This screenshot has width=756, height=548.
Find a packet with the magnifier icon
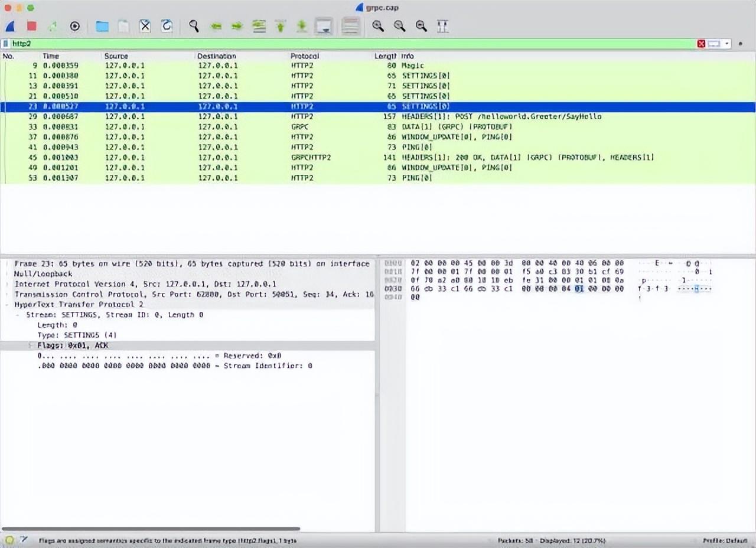point(194,26)
